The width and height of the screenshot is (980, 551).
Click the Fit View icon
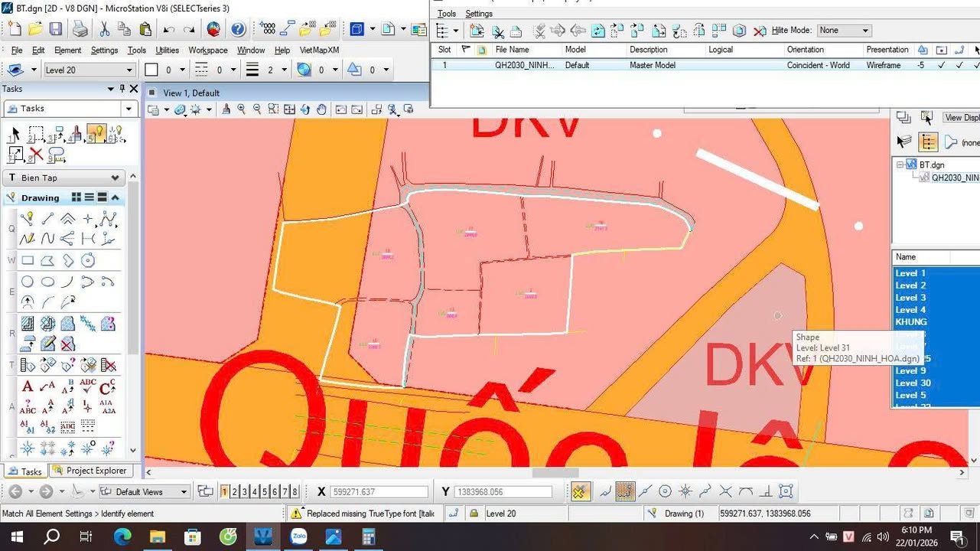[290, 109]
